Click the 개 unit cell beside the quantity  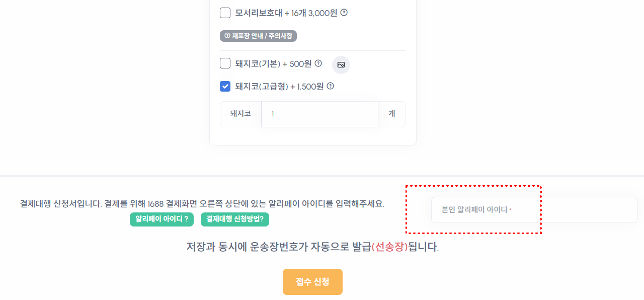(x=391, y=114)
